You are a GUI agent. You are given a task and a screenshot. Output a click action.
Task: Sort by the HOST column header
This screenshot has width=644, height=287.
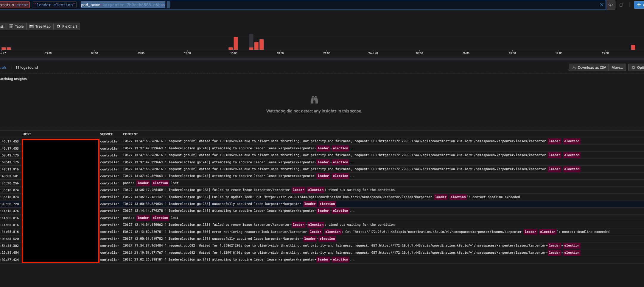[27, 134]
